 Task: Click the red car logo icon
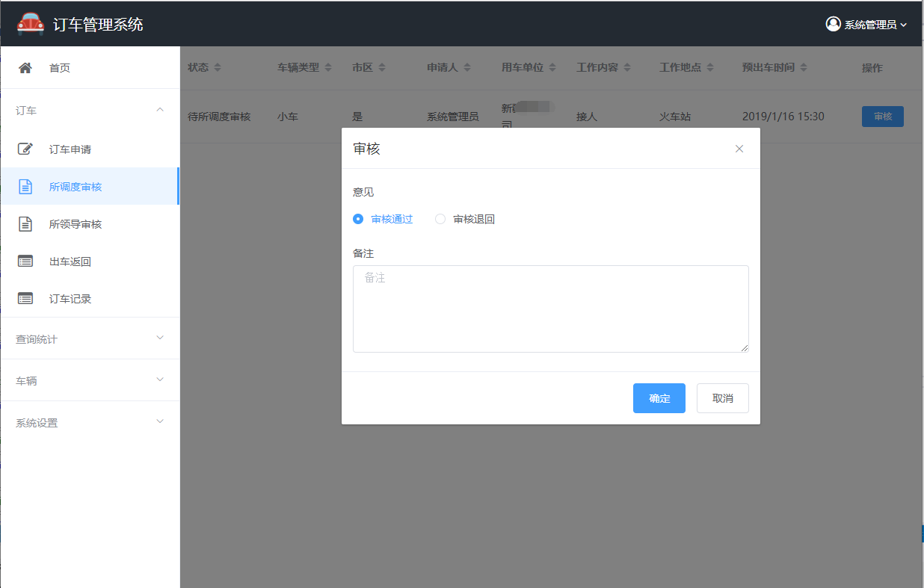[31, 24]
